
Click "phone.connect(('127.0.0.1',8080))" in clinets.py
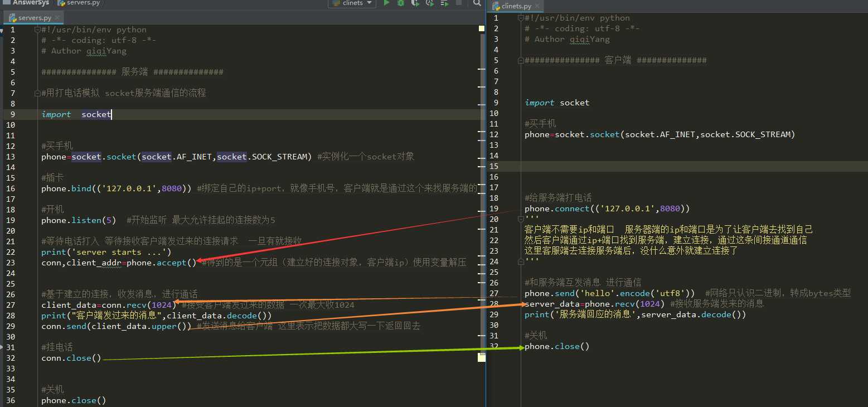607,209
